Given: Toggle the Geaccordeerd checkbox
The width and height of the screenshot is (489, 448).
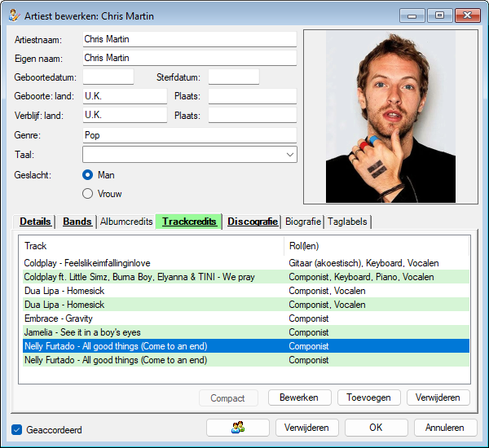Looking at the screenshot, I should tap(16, 429).
